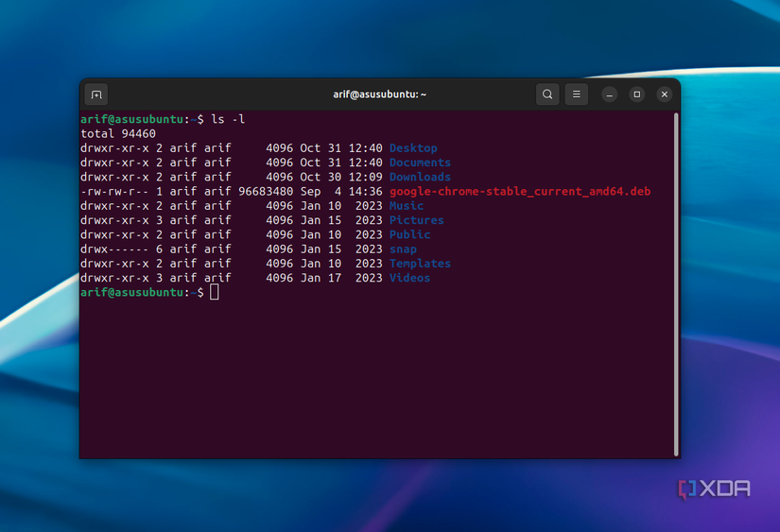Click the bottom prompt 'arif@asusubuntu'
Image resolution: width=780 pixels, height=532 pixels.
[x=131, y=292]
